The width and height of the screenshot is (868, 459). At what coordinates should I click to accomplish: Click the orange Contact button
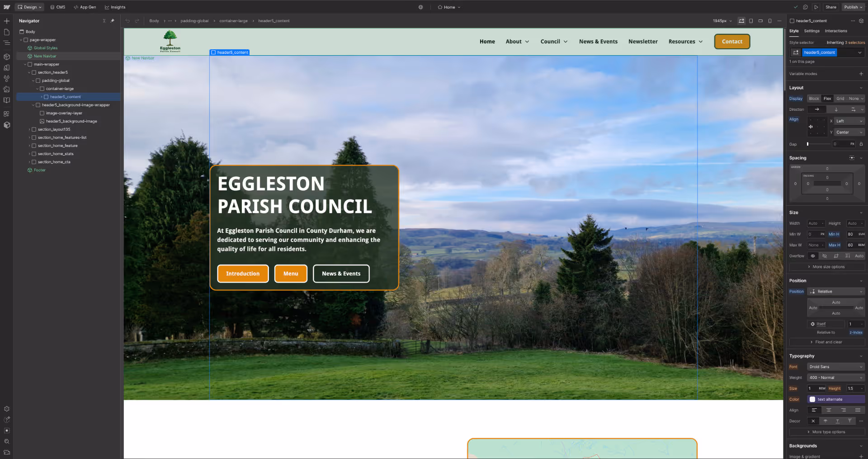click(732, 42)
